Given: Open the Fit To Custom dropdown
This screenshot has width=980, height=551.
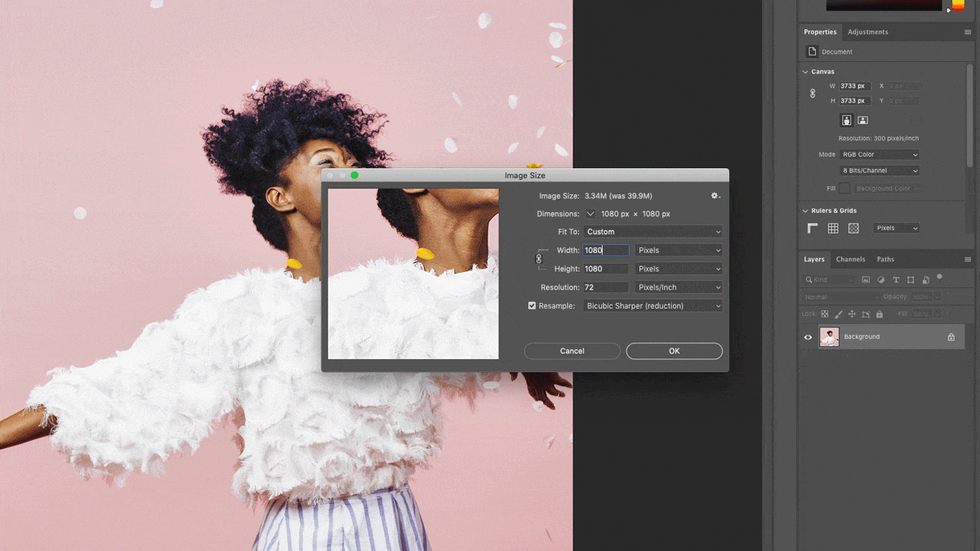Looking at the screenshot, I should (x=653, y=231).
